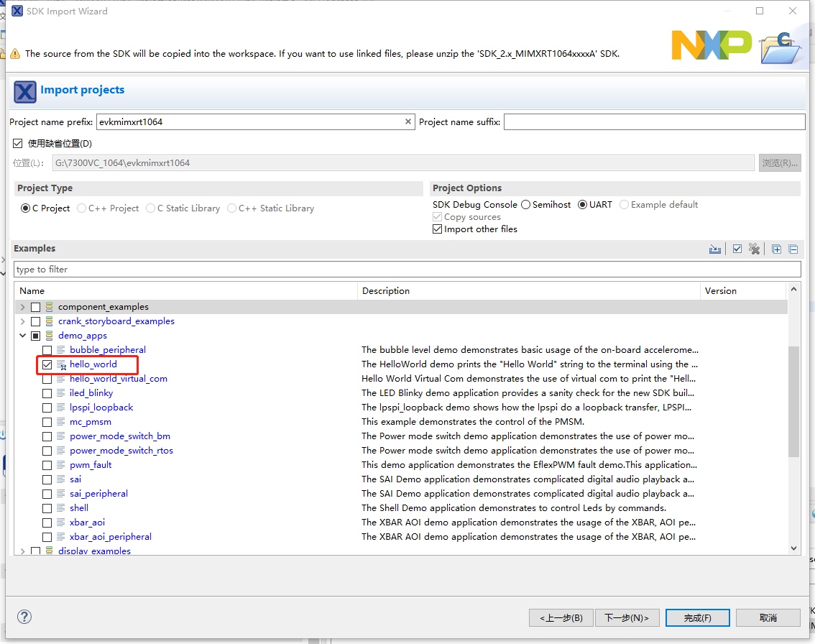815x644 pixels.
Task: Deselect all examples using the X icon
Action: [x=755, y=248]
